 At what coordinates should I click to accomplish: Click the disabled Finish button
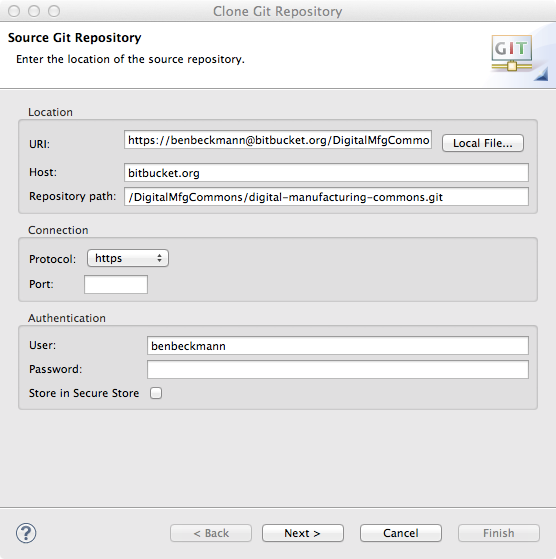[499, 533]
